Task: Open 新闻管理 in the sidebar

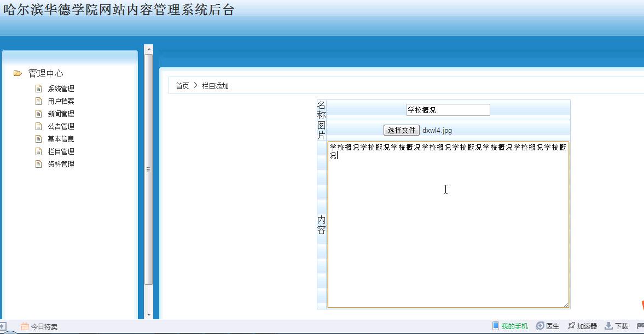Action: click(x=61, y=114)
